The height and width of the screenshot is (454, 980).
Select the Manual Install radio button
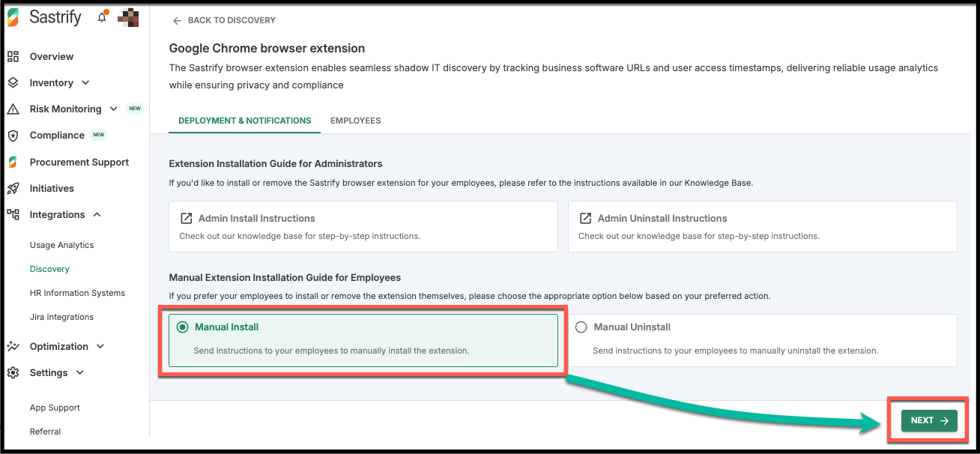(x=182, y=327)
